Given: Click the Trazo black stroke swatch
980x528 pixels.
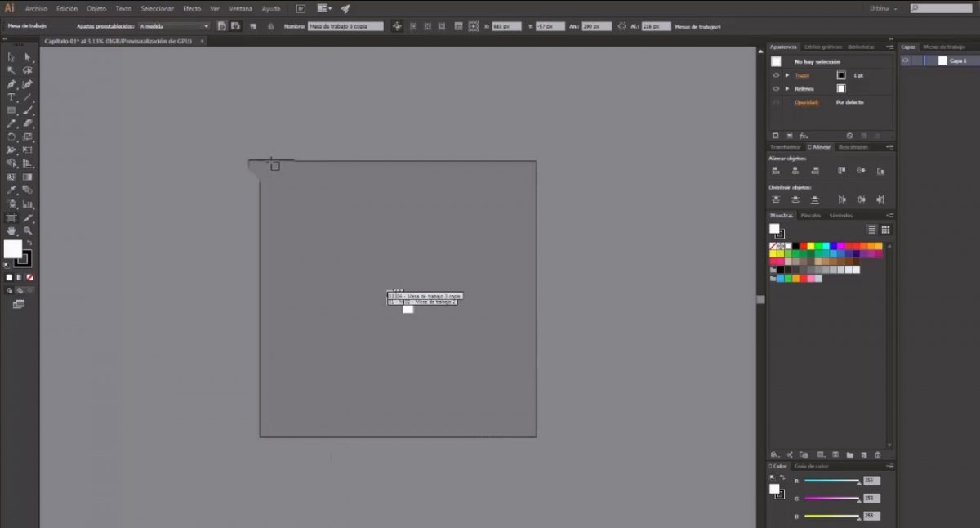Looking at the screenshot, I should (x=841, y=75).
